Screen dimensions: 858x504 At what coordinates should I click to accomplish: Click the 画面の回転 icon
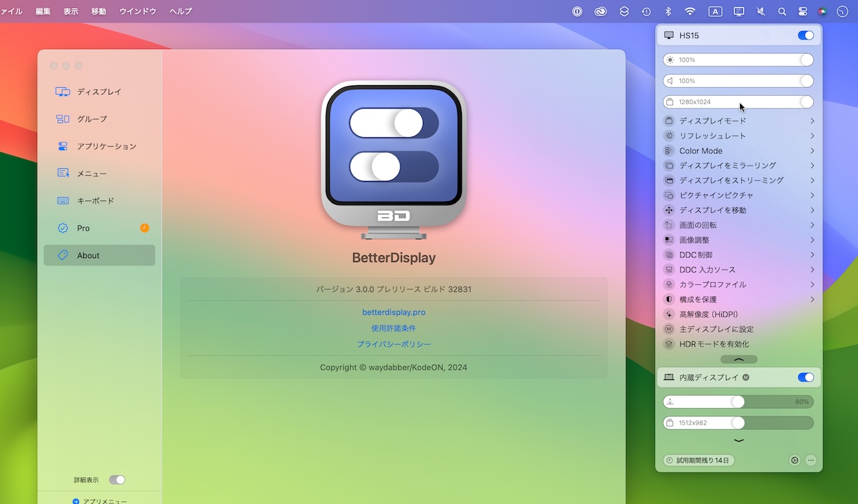[668, 225]
